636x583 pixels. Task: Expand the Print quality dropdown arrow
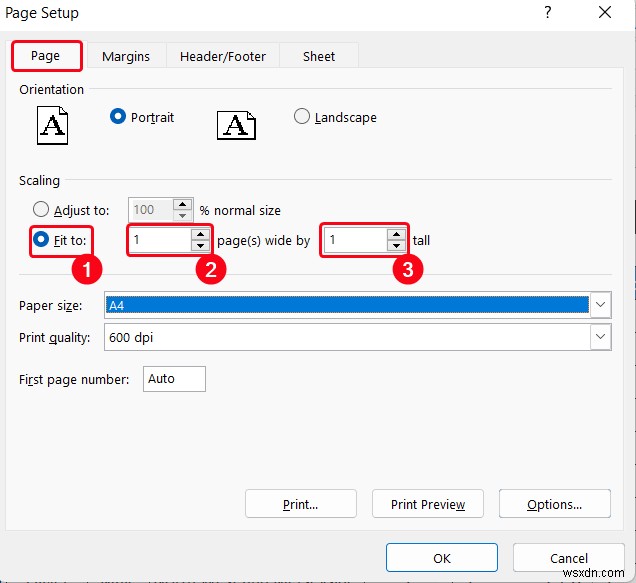600,337
